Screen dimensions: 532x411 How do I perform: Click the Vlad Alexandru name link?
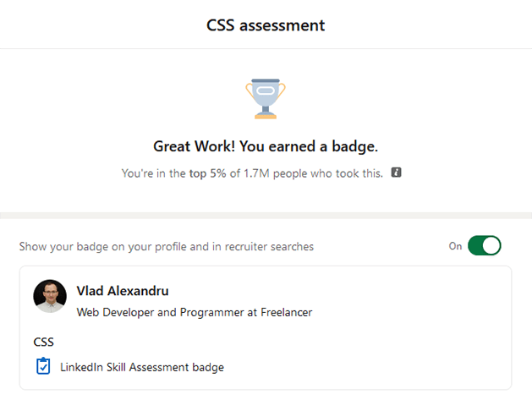coord(123,291)
